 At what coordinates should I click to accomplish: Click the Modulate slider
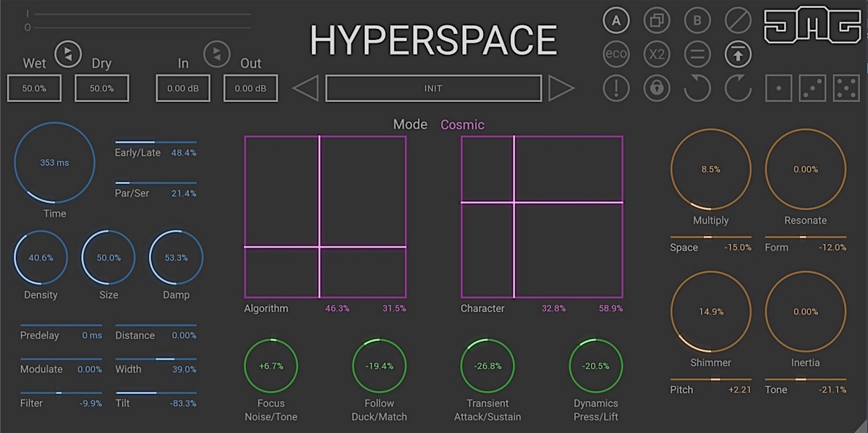coord(61,358)
